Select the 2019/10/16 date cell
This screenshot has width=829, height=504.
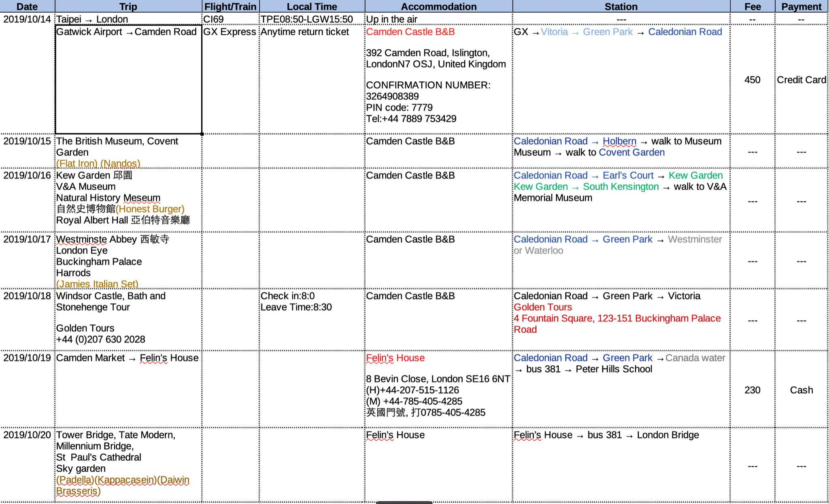[27, 176]
